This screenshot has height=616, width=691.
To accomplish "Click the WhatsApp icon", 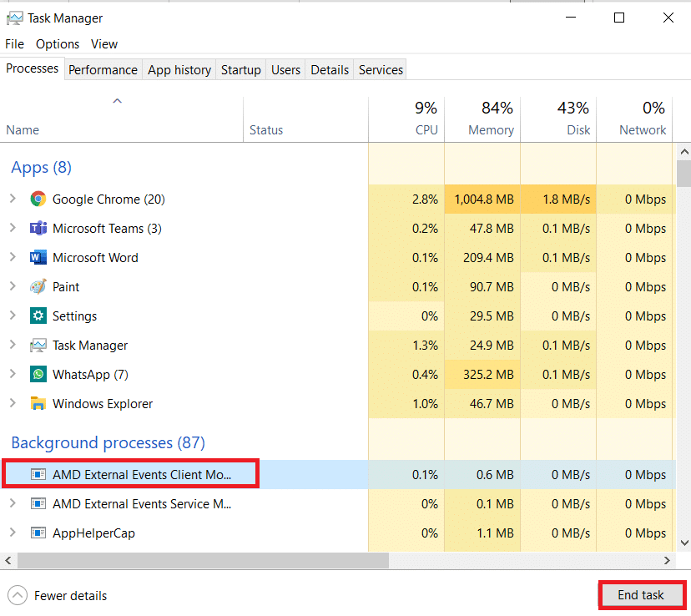I will (x=38, y=375).
